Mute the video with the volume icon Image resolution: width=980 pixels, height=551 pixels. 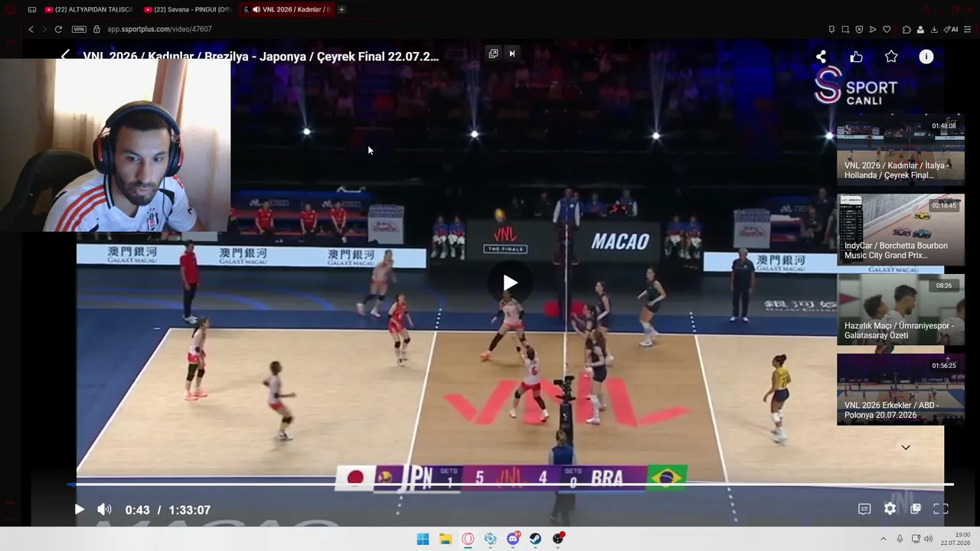click(x=104, y=510)
